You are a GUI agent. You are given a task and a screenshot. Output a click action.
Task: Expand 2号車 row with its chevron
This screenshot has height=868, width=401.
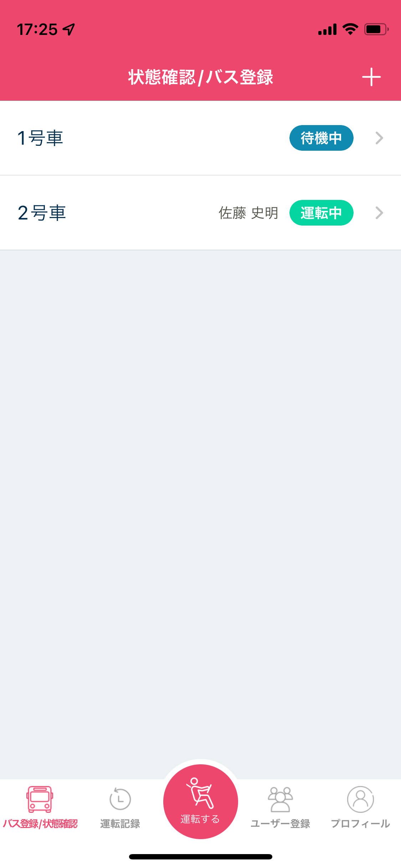[379, 213]
